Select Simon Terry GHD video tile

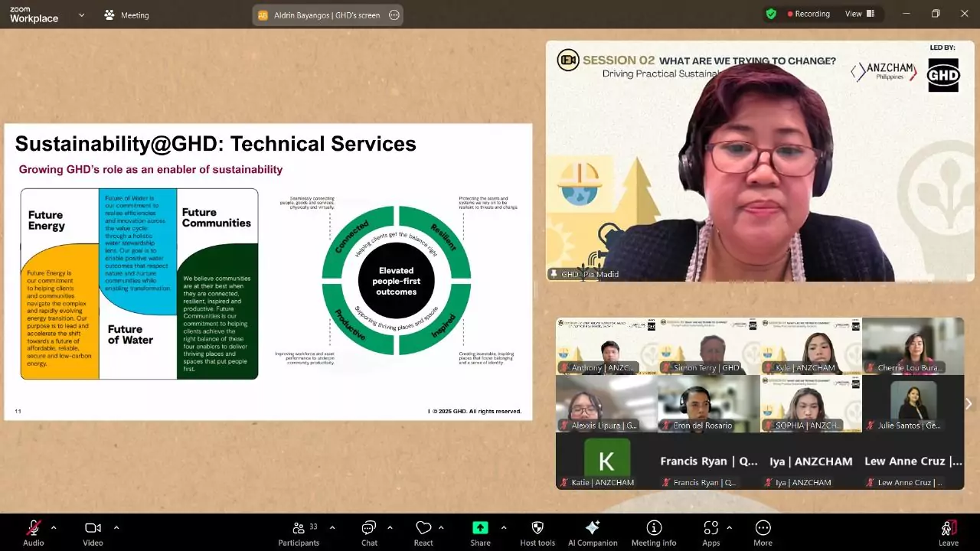pos(709,346)
